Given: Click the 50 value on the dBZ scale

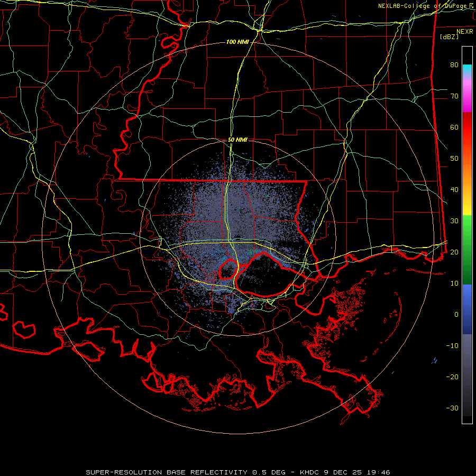Looking at the screenshot, I should (454, 159).
